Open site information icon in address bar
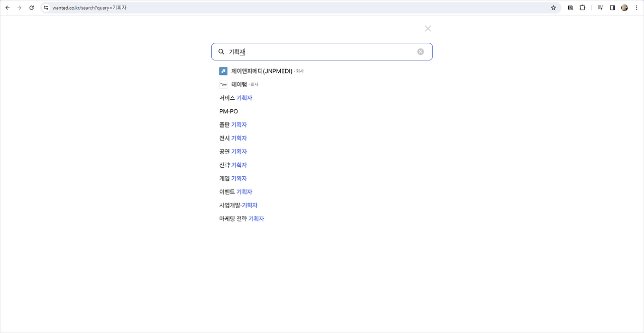Screen dimensions: 644x333 (46, 8)
